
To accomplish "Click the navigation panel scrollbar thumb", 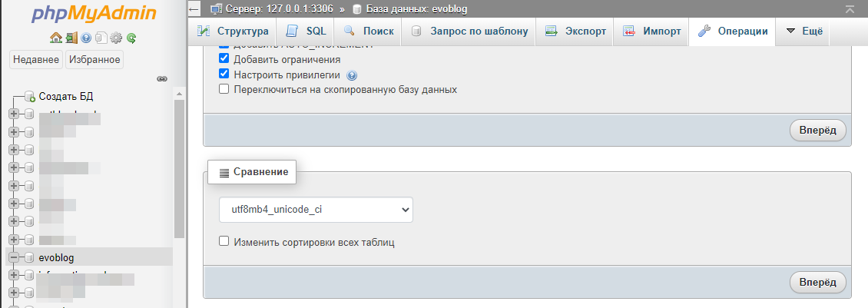I will pyautogui.click(x=179, y=169).
